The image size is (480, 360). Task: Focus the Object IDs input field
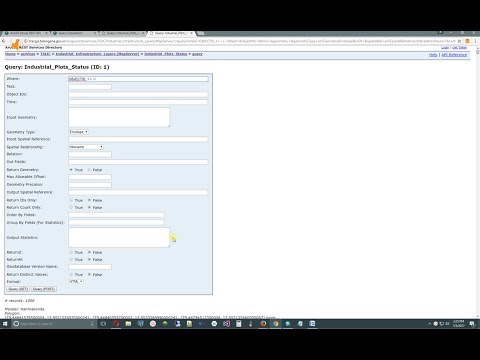pos(138,94)
